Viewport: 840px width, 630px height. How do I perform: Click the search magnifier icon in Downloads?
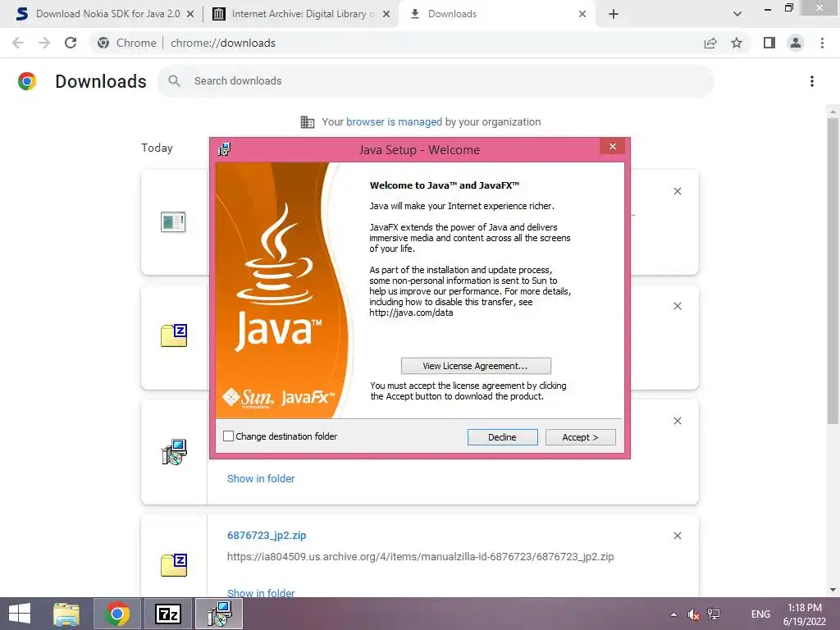tap(174, 81)
